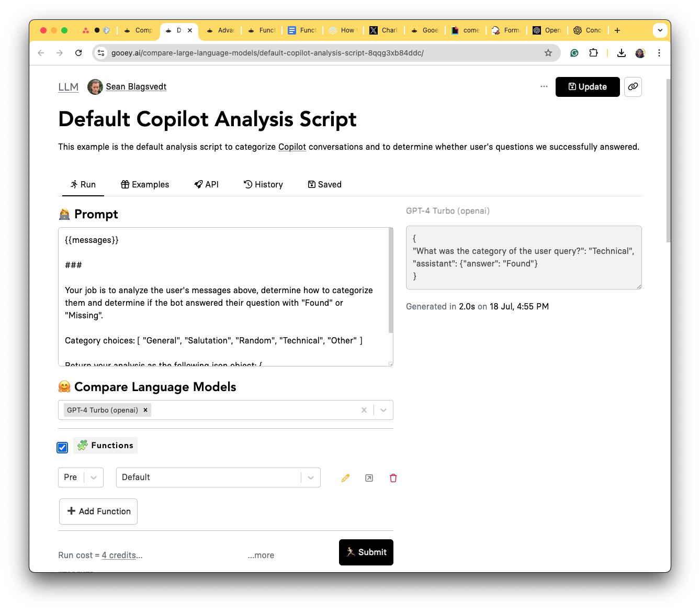Open the History tab
The height and width of the screenshot is (611, 700).
click(x=263, y=184)
